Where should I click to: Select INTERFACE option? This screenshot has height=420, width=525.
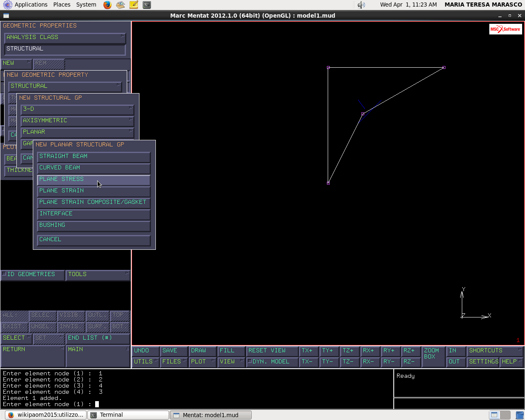point(94,214)
